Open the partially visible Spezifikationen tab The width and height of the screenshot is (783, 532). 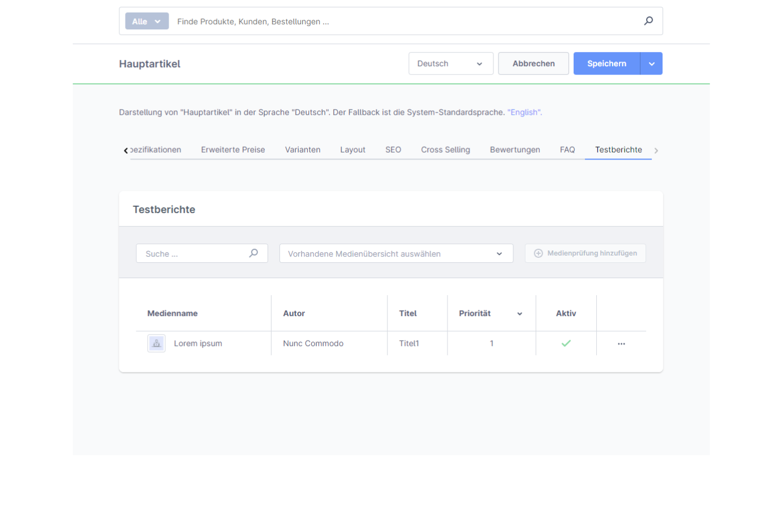(156, 150)
